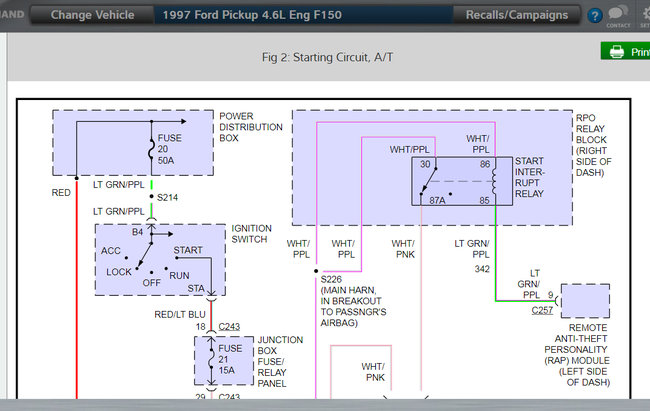The height and width of the screenshot is (411, 650).
Task: Click the RUN position label
Action: 179,275
